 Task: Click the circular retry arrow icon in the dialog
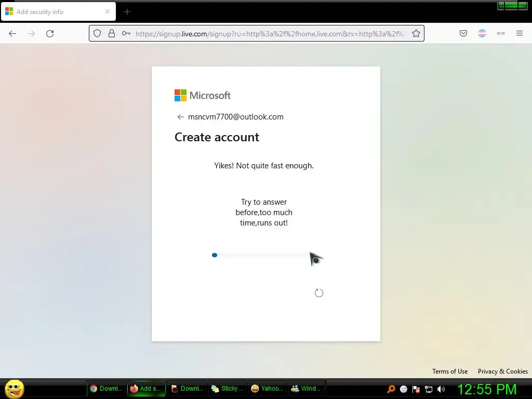tap(319, 293)
